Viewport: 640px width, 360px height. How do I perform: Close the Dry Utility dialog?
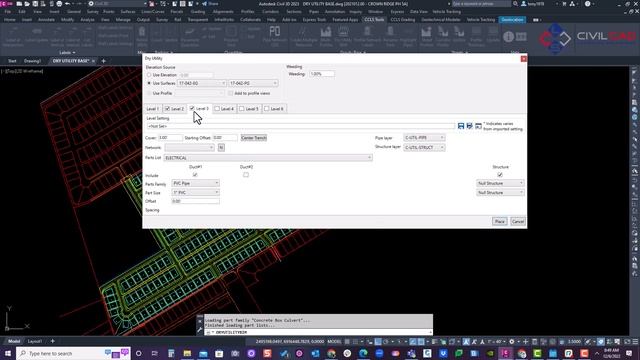click(x=524, y=59)
